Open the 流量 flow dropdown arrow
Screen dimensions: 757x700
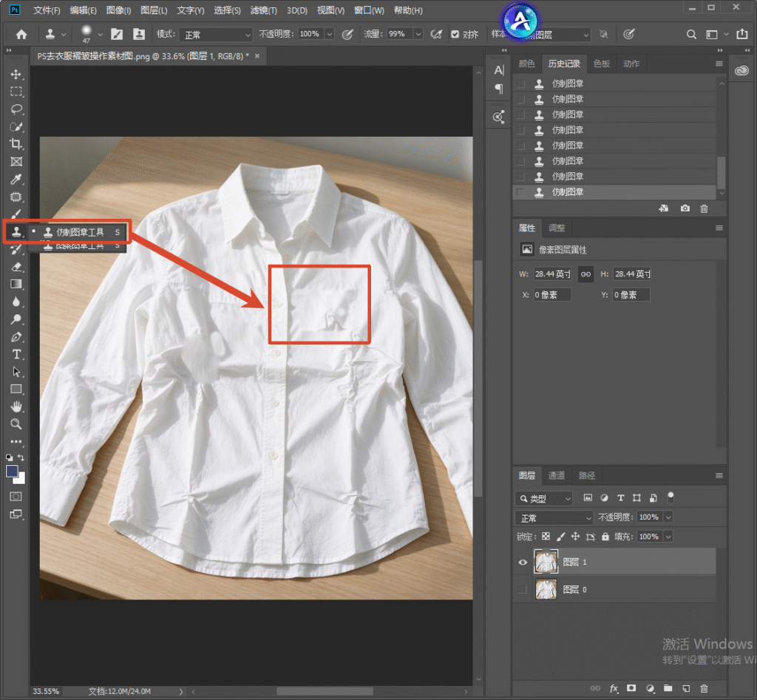418,34
